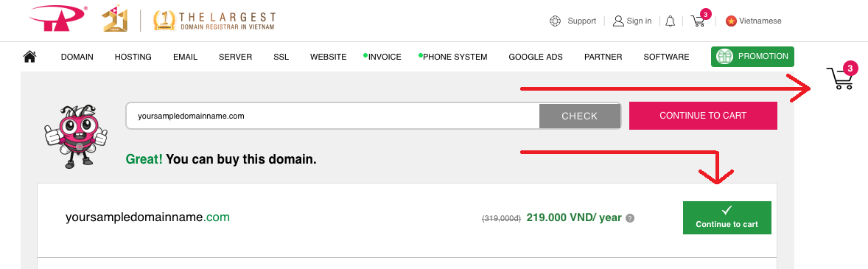Viewport: 868px width, 269px height.
Task: Click the home icon in navigation bar
Action: coord(30,57)
